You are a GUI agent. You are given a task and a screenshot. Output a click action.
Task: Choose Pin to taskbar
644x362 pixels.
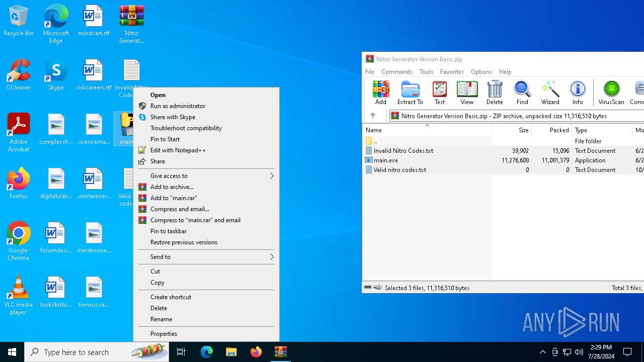point(206,231)
